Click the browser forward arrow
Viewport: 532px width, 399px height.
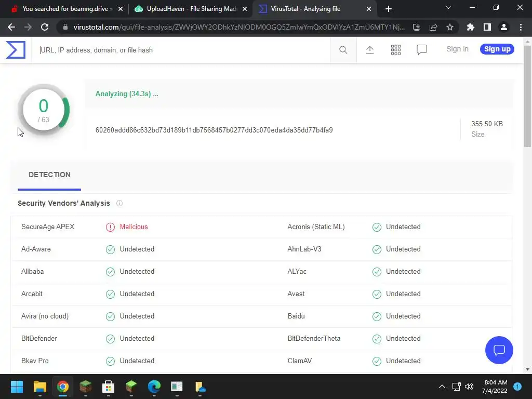pos(28,27)
